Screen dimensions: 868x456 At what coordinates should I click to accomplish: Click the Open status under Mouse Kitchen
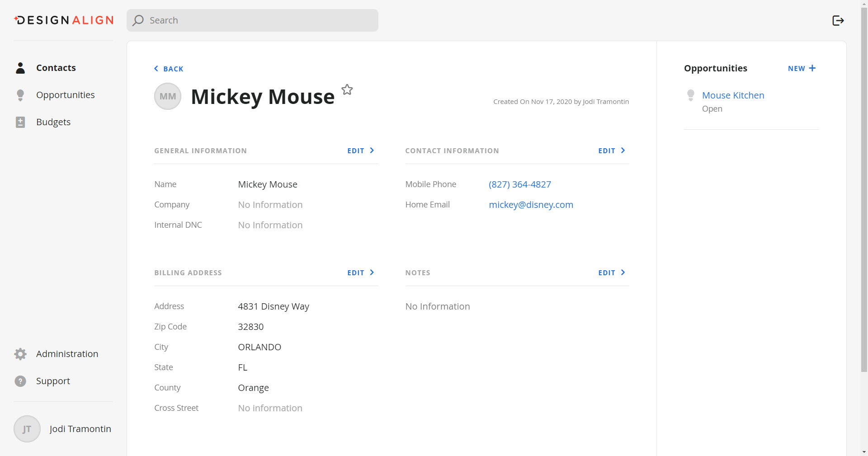tap(712, 109)
